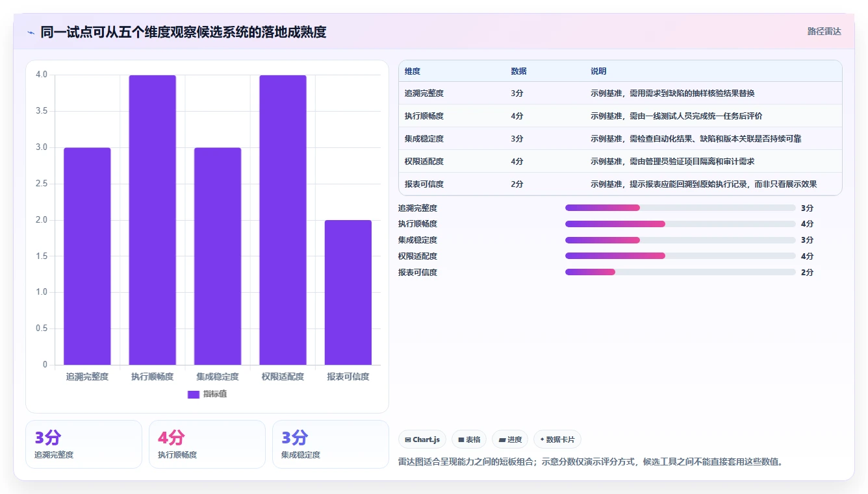Screen dimensions: 868x494
Task: Click the 执行顺畅度 progress bar
Action: pos(680,224)
